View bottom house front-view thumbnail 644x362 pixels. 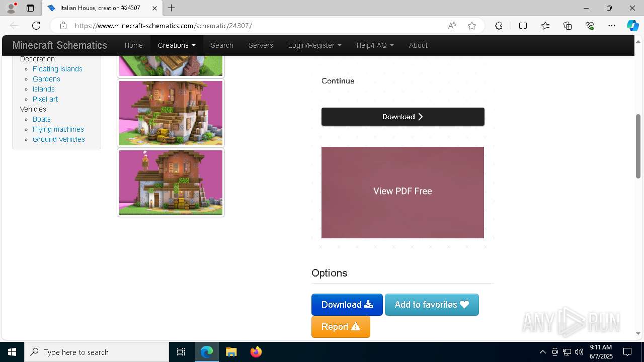(x=171, y=183)
